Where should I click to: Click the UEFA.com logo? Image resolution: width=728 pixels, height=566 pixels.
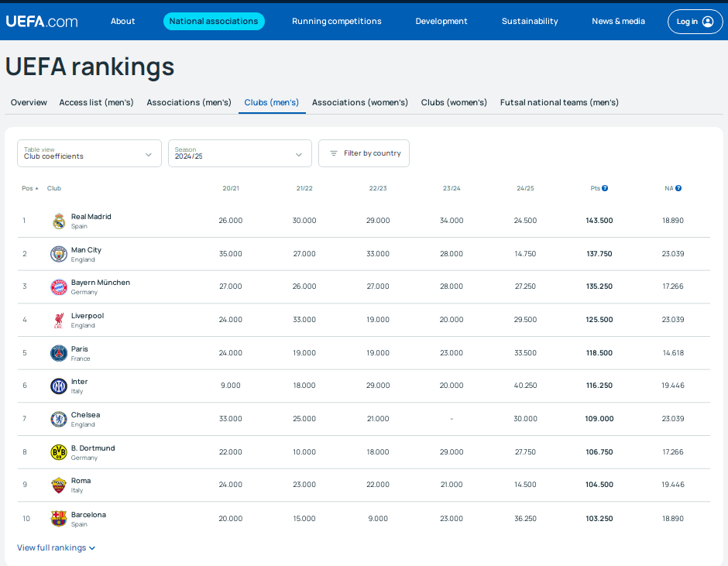(42, 22)
